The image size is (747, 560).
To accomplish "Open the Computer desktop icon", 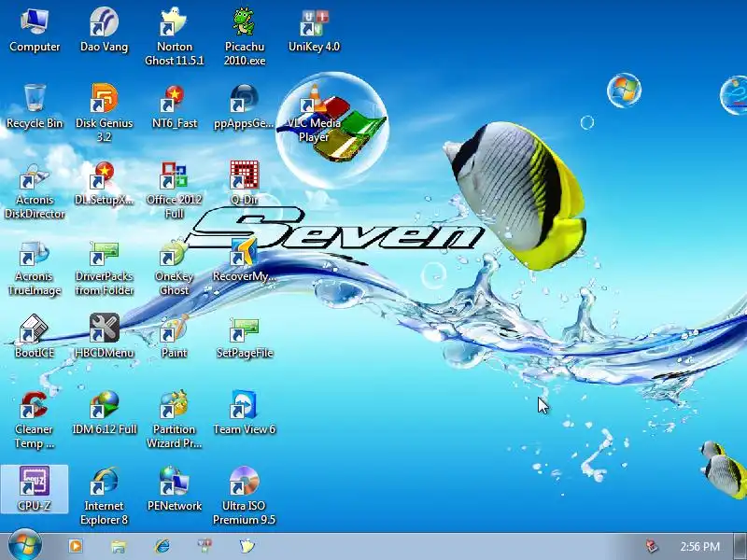I will point(35,31).
